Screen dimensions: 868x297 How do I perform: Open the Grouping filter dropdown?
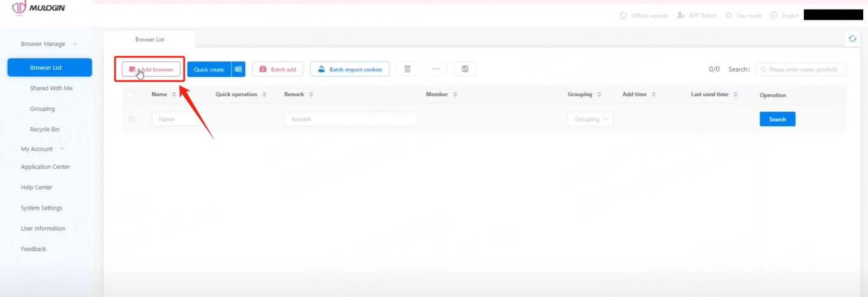click(590, 119)
